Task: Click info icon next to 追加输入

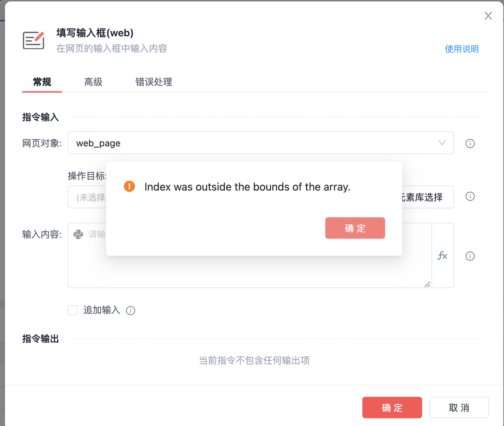Action: pyautogui.click(x=131, y=311)
